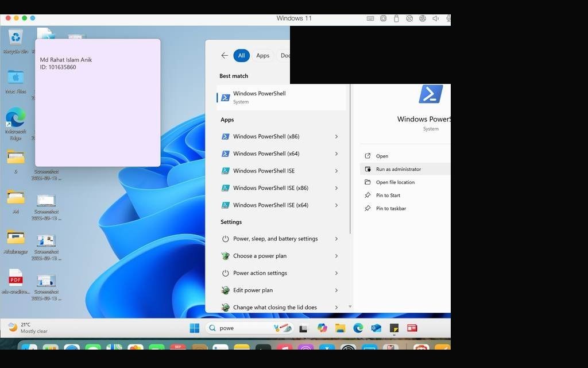The width and height of the screenshot is (588, 368).
Task: Click the search results scrollbar down arrow
Action: [350, 307]
